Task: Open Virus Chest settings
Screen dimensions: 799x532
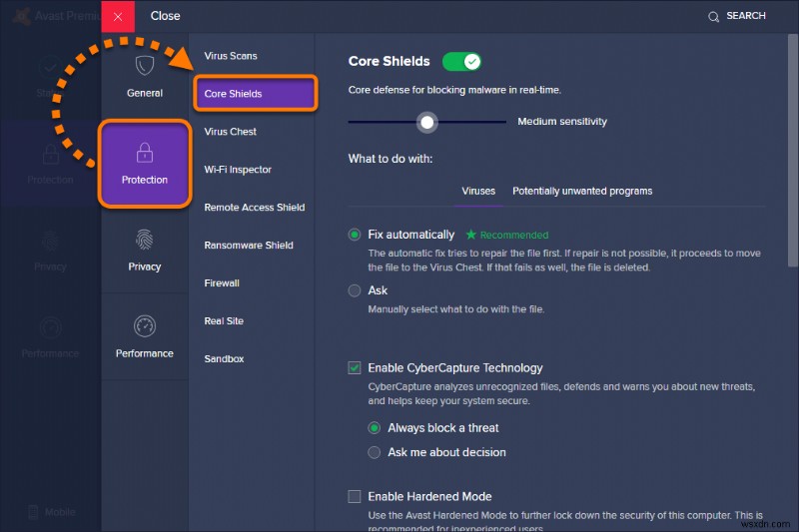Action: (x=231, y=132)
